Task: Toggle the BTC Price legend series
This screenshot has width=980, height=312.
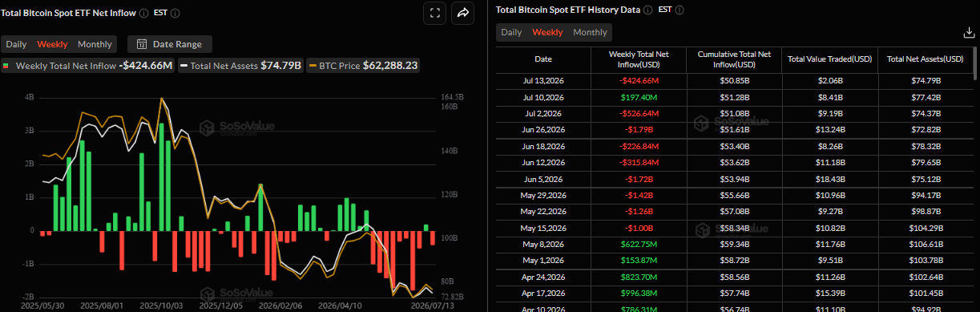Action: point(363,66)
